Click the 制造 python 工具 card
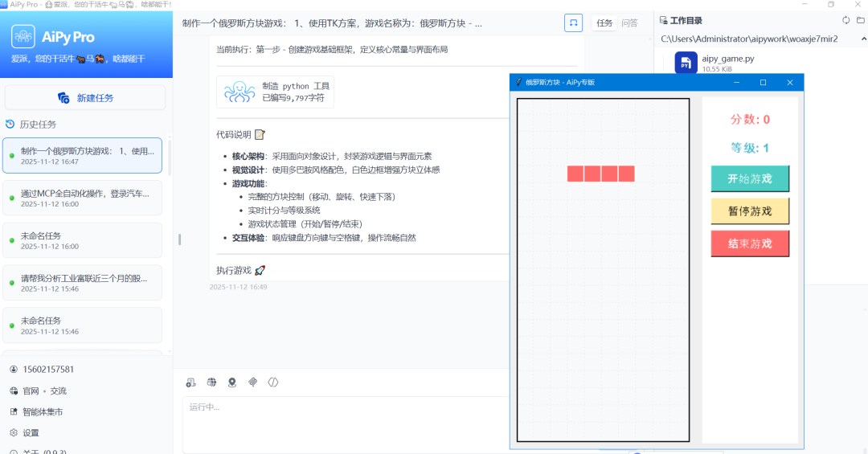 pyautogui.click(x=275, y=92)
